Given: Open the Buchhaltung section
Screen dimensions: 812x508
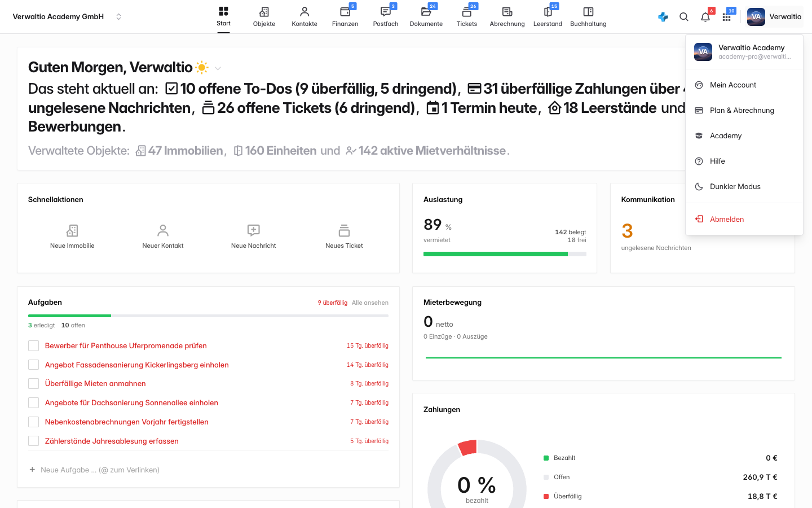Looking at the screenshot, I should point(588,17).
